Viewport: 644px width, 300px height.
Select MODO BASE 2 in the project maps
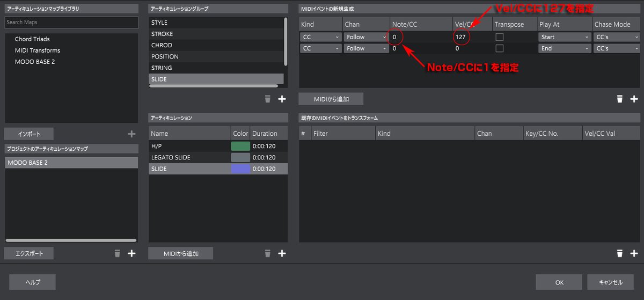[71, 162]
